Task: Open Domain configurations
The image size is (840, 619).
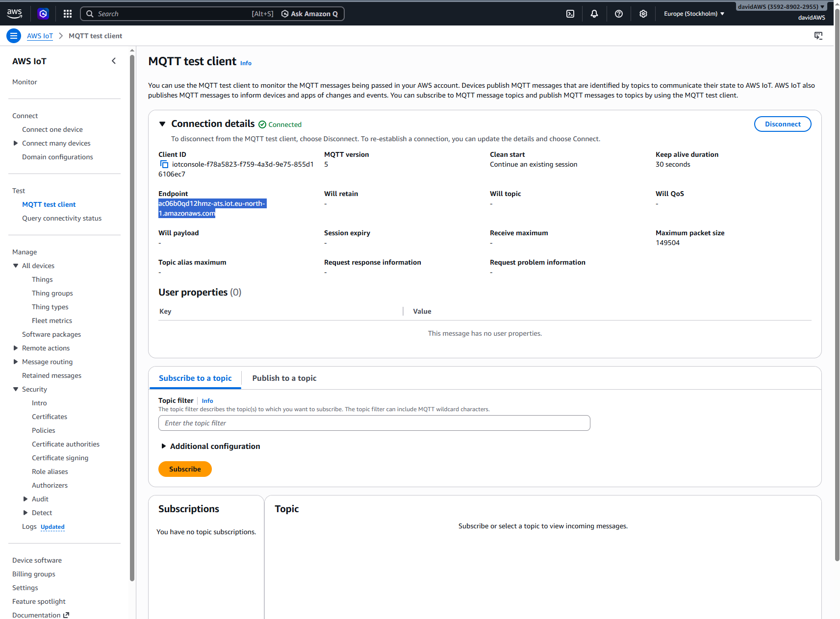Action: 57,157
